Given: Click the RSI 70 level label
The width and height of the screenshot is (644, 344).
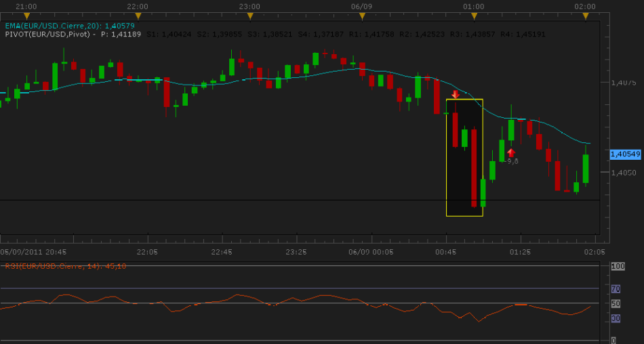Looking at the screenshot, I should [x=616, y=289].
